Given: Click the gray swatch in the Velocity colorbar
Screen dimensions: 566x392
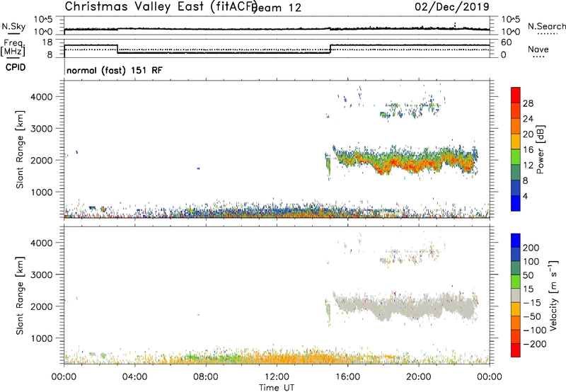Looking at the screenshot, I should (516, 296).
